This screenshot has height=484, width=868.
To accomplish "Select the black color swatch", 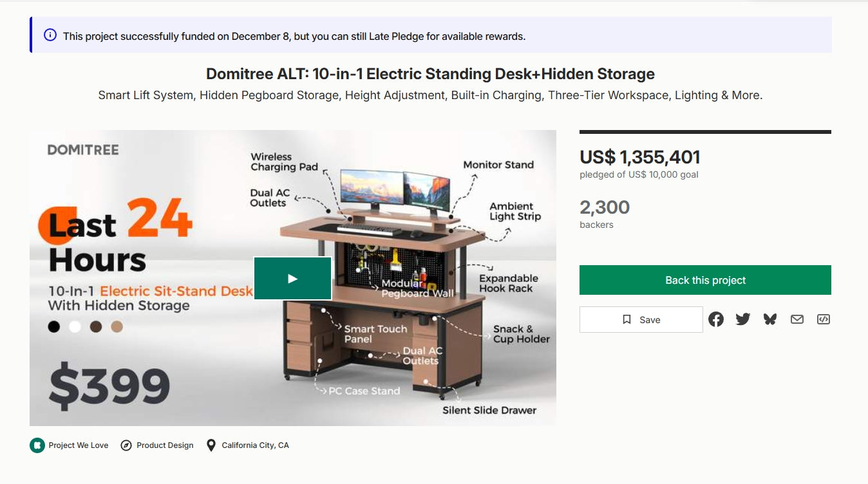I will click(54, 327).
